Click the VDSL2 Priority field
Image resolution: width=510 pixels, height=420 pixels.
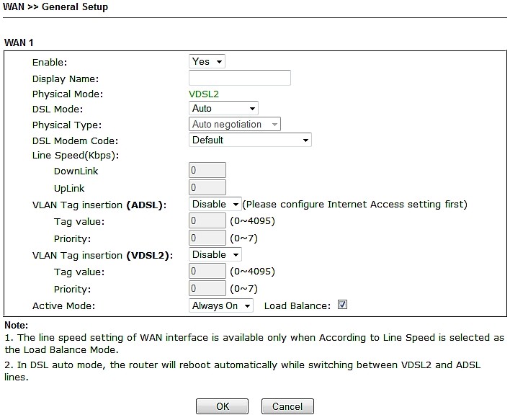click(x=207, y=288)
